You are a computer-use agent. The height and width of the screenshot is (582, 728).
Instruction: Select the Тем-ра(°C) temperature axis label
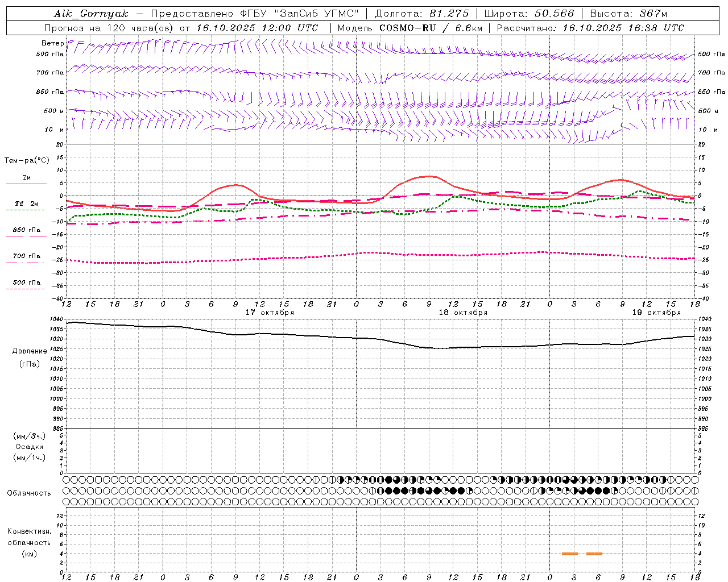[27, 161]
